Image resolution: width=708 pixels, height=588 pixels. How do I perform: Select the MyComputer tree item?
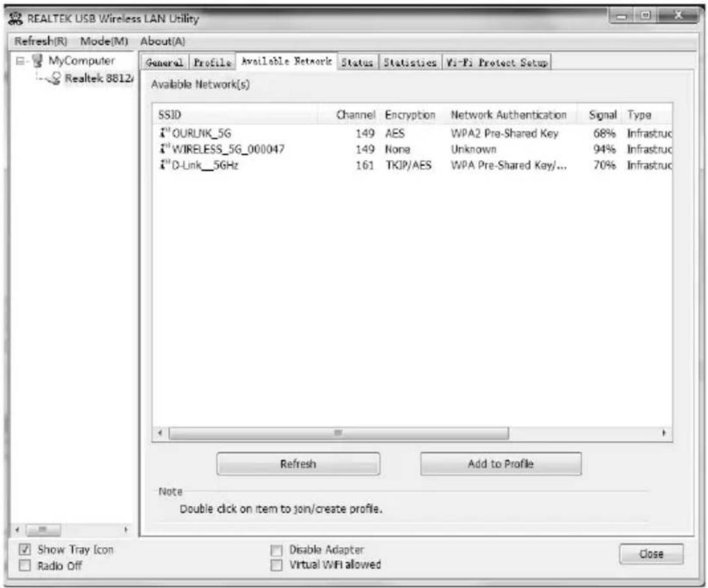81,61
